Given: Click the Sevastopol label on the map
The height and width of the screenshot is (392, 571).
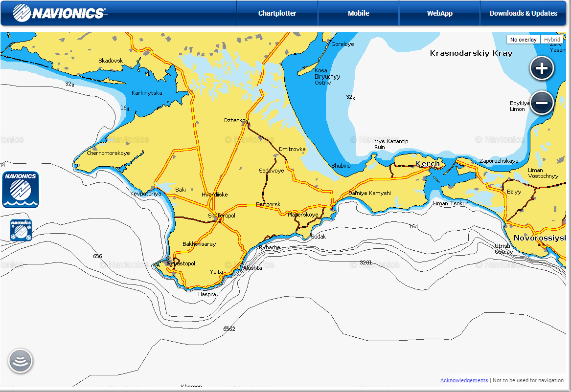Looking at the screenshot, I should (181, 263).
